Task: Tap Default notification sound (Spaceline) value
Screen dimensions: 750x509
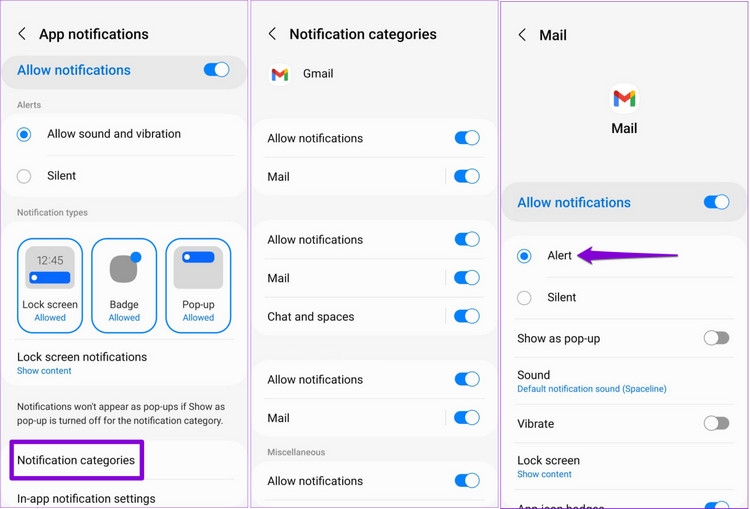Action: [592, 389]
